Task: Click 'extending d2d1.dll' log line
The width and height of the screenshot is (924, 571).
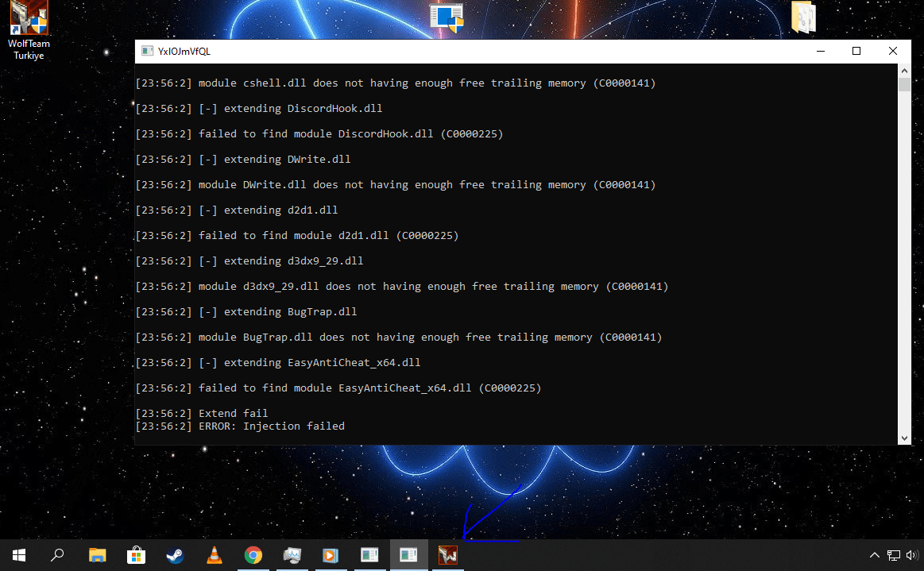Action: [236, 210]
